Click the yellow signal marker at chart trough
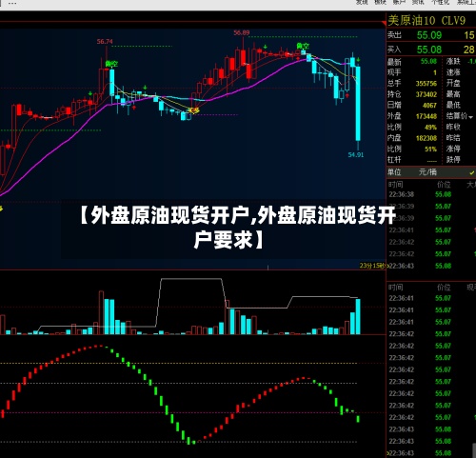Screen dimensions: 476x458 [x=193, y=110]
